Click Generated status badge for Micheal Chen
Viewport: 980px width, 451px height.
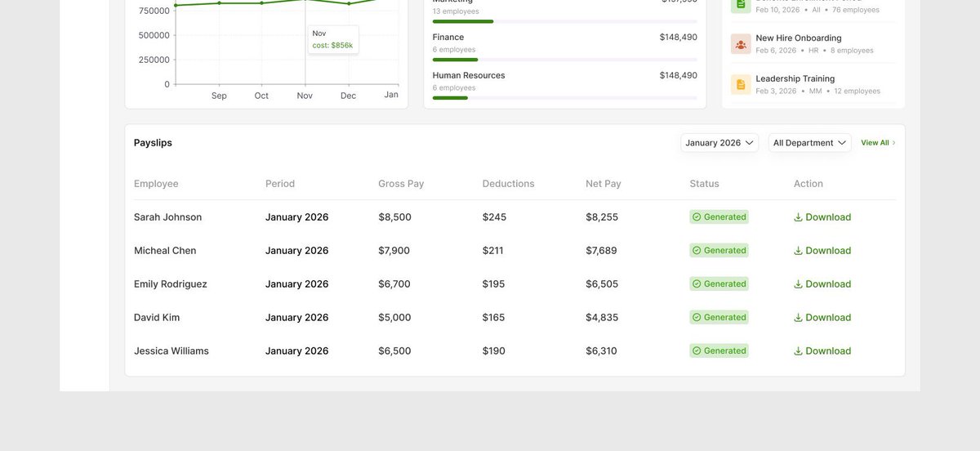[719, 251]
